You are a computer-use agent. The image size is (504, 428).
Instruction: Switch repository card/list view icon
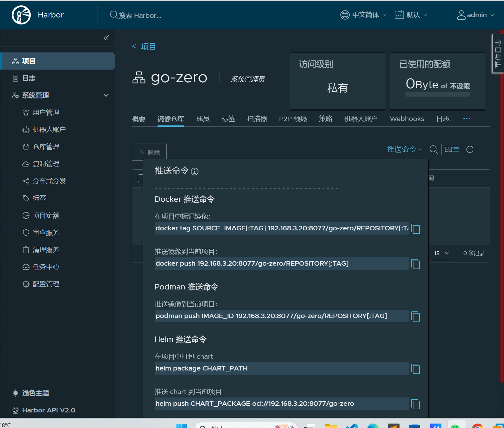click(452, 149)
